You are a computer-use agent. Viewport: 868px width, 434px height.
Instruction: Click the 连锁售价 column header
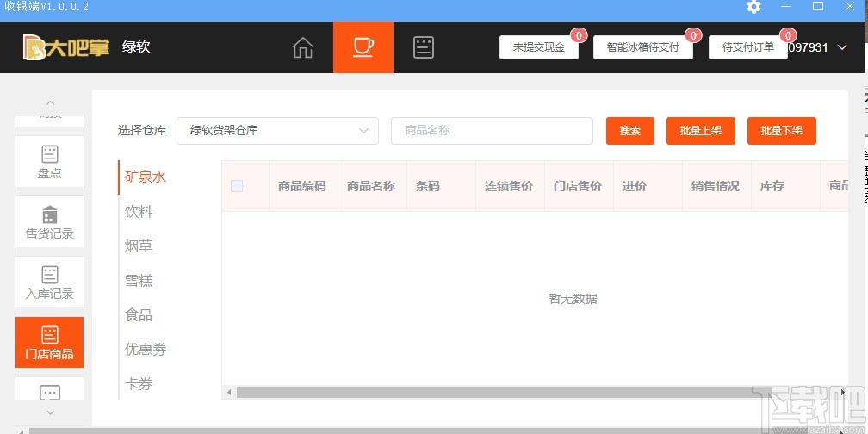[509, 187]
